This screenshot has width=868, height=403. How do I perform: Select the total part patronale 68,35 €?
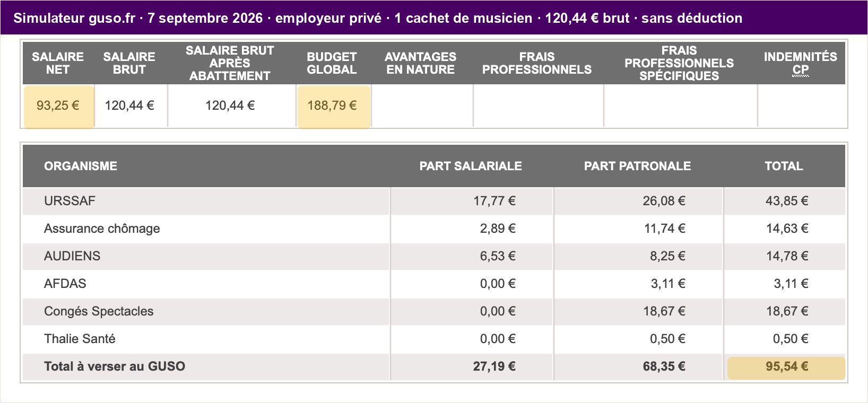click(664, 366)
